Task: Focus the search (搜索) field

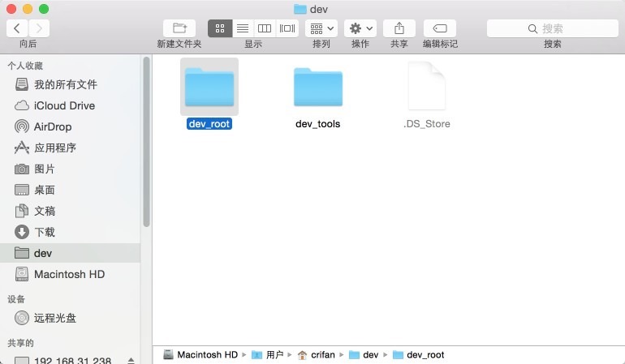Action: (x=553, y=28)
